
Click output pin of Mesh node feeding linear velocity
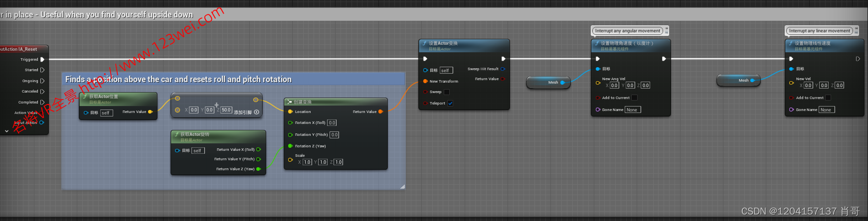point(752,80)
